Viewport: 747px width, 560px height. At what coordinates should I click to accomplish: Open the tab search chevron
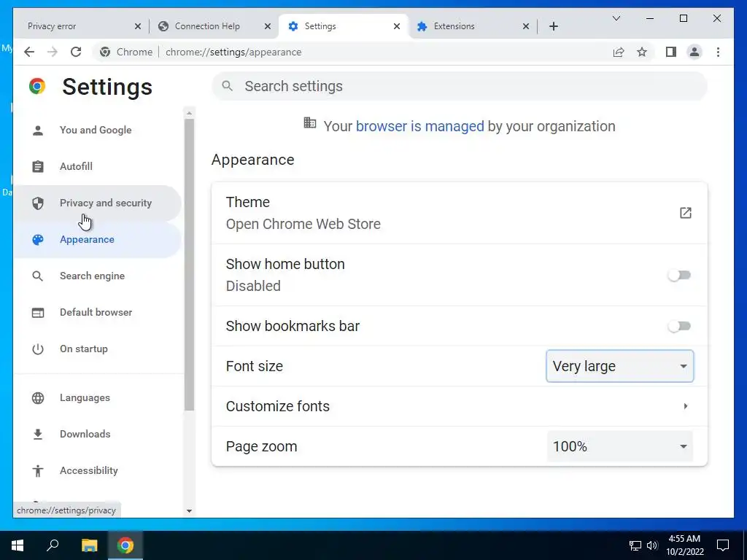click(x=616, y=18)
